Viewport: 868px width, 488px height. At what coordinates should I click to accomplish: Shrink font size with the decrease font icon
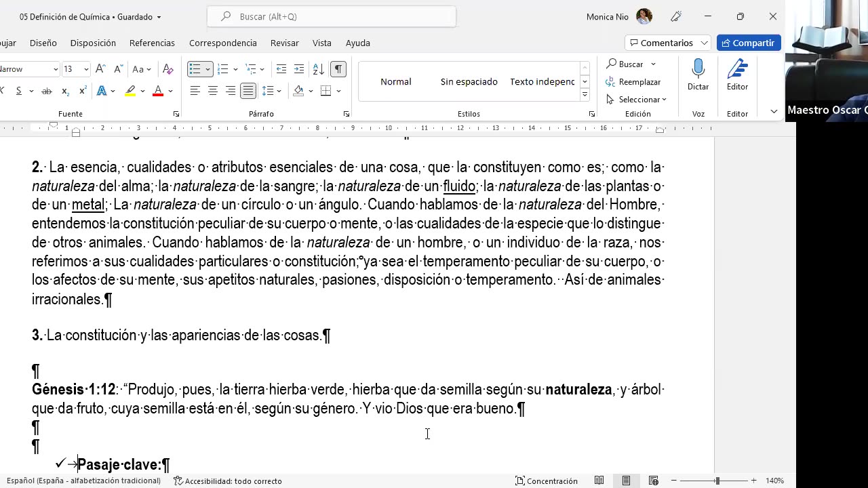118,69
